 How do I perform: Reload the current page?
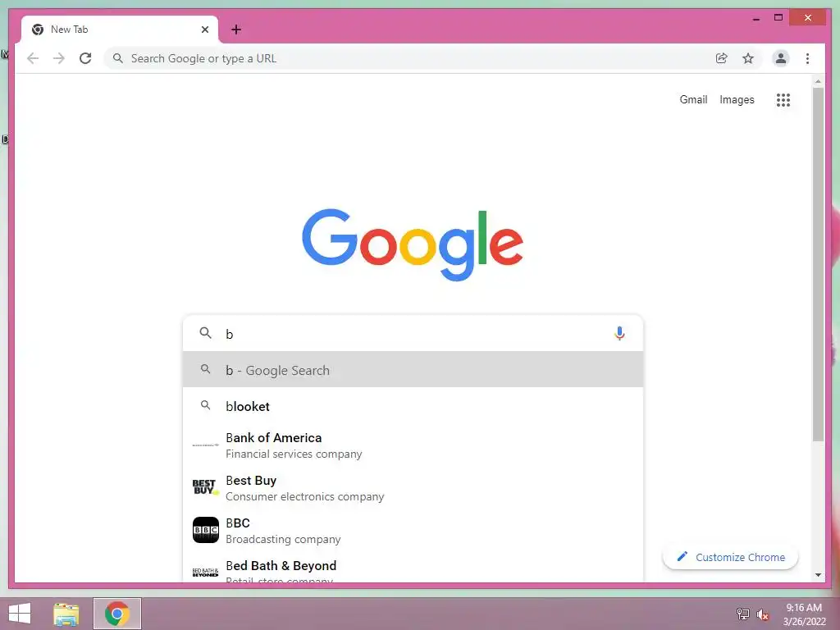(85, 58)
